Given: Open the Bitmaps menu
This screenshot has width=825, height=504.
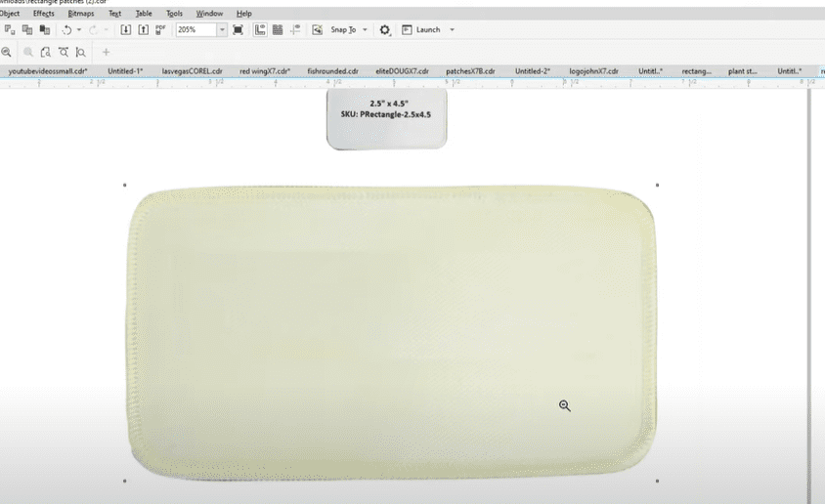Looking at the screenshot, I should [81, 13].
